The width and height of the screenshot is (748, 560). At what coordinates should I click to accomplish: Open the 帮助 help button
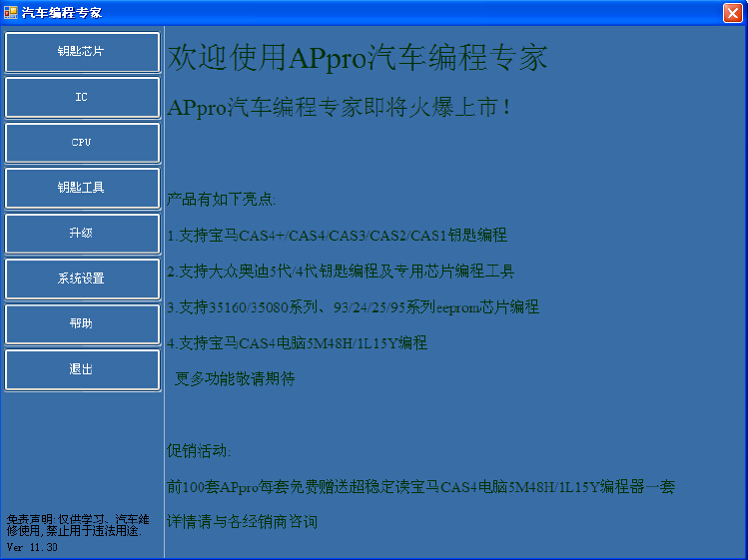[82, 323]
